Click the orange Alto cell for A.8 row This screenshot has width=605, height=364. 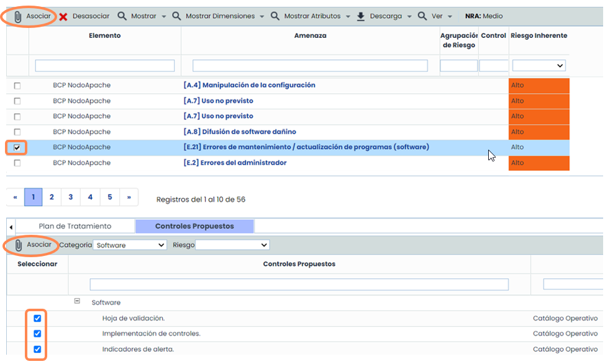click(539, 132)
